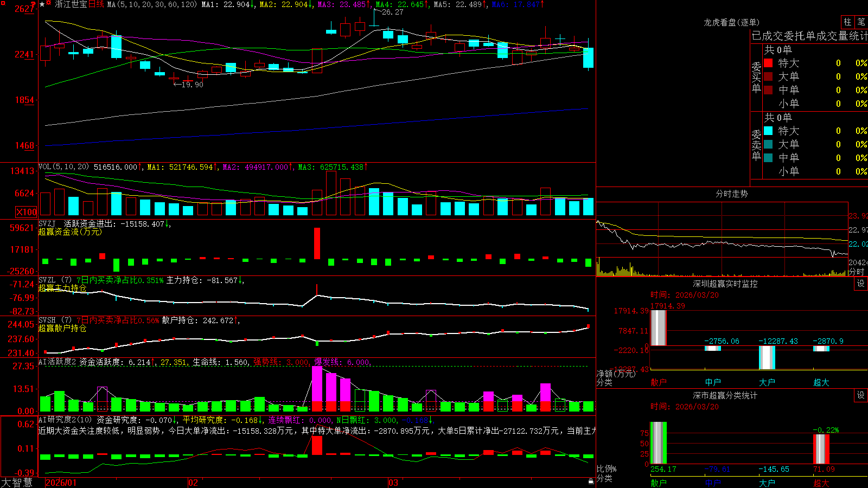Click the dark red 大单 buy order swatch
Image resolution: width=868 pixels, height=488 pixels.
[768, 76]
